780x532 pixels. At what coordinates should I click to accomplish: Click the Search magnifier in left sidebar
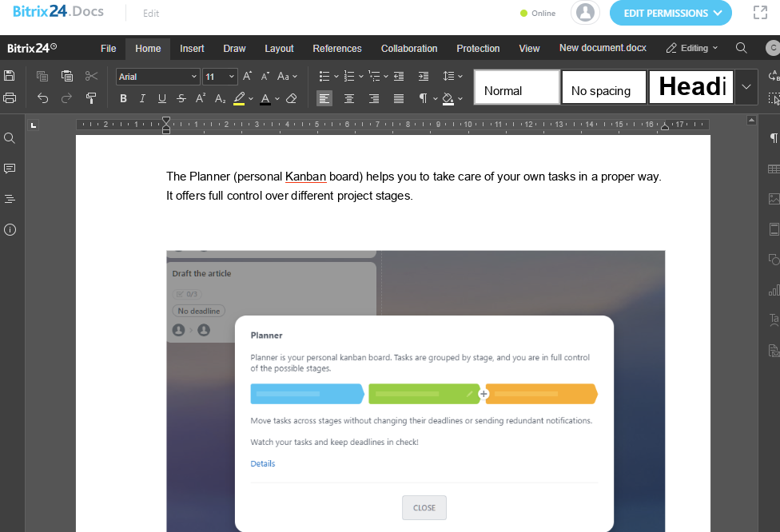click(10, 138)
